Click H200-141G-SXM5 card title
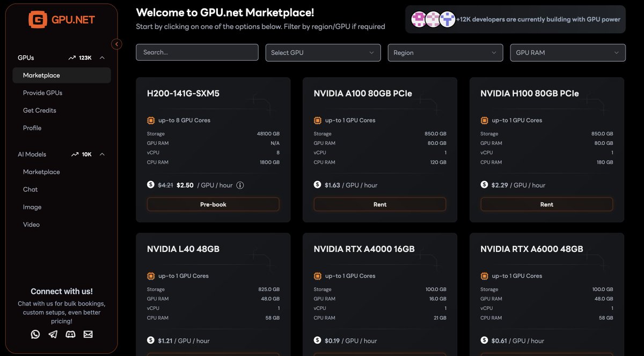Viewport: 644px width, 356px height. click(x=183, y=93)
